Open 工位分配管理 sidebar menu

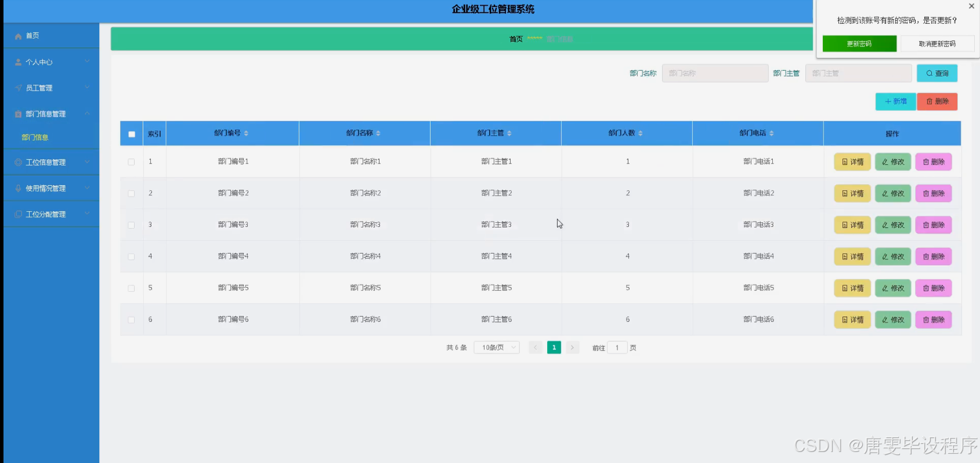coord(51,215)
